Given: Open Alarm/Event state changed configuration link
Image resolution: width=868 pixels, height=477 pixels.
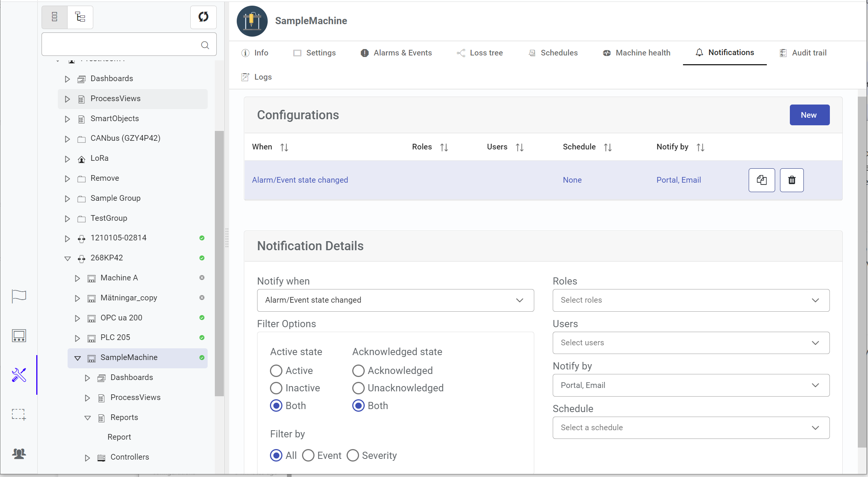Looking at the screenshot, I should coord(300,180).
